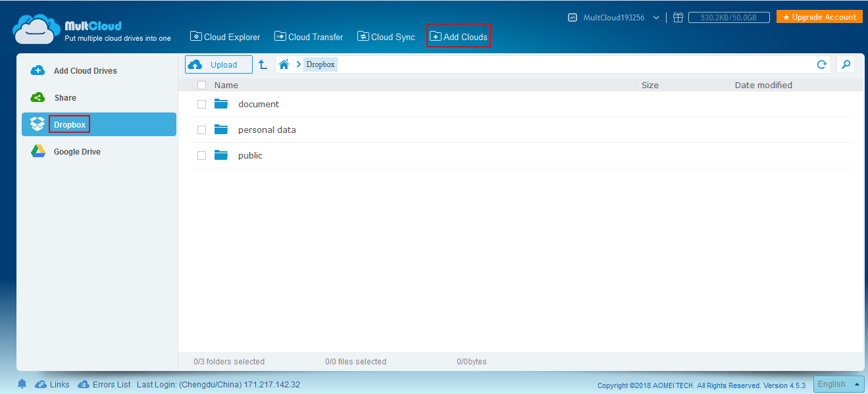Viewport: 868px width, 394px height.
Task: Click the AOMEI TECH copyright text
Action: 703,385
